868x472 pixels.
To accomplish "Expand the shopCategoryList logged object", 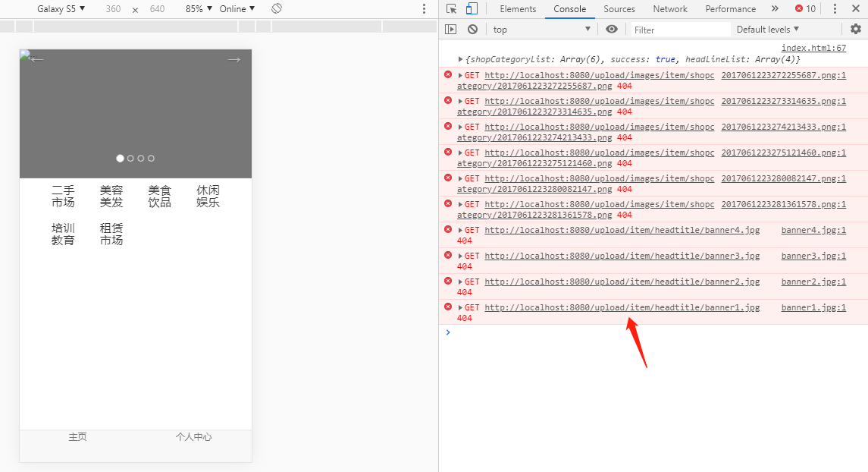I will pyautogui.click(x=461, y=59).
